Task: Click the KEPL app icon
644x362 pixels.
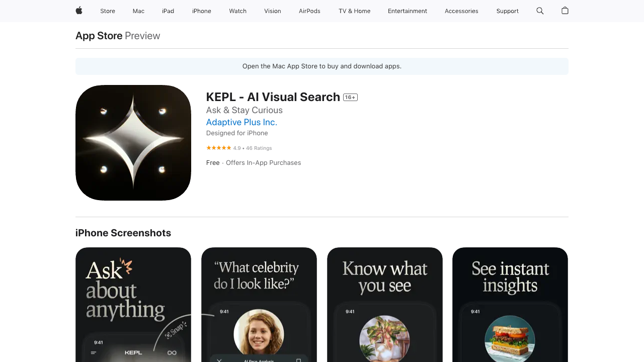Action: click(x=133, y=143)
